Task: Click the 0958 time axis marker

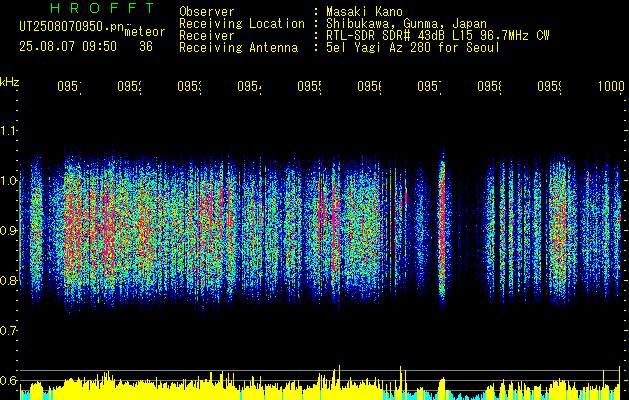Action: [489, 86]
